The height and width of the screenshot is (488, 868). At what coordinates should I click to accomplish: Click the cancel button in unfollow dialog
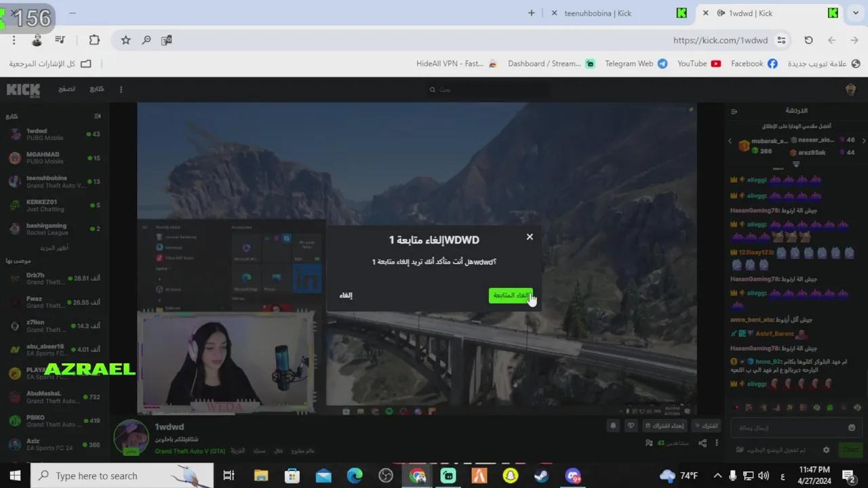[x=346, y=296]
